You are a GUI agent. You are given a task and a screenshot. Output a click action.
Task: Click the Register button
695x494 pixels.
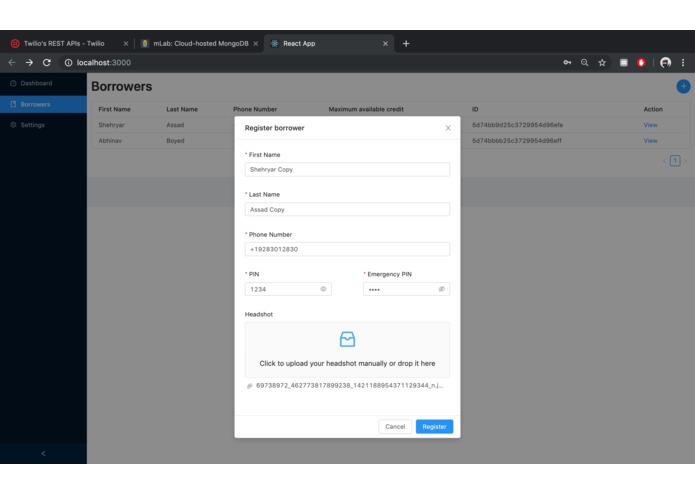click(x=434, y=427)
